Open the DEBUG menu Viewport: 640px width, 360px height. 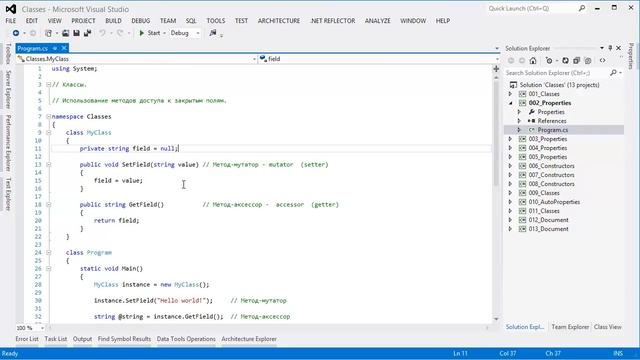pos(141,21)
